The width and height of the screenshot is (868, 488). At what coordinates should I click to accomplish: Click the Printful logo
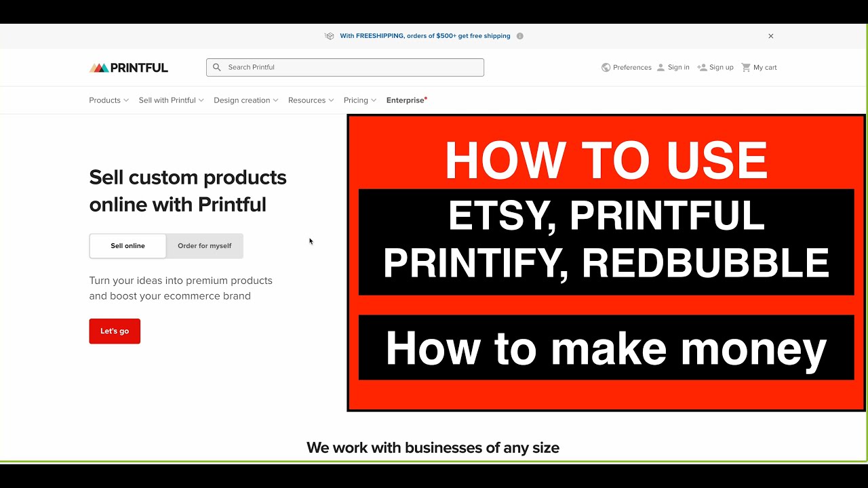[129, 68]
